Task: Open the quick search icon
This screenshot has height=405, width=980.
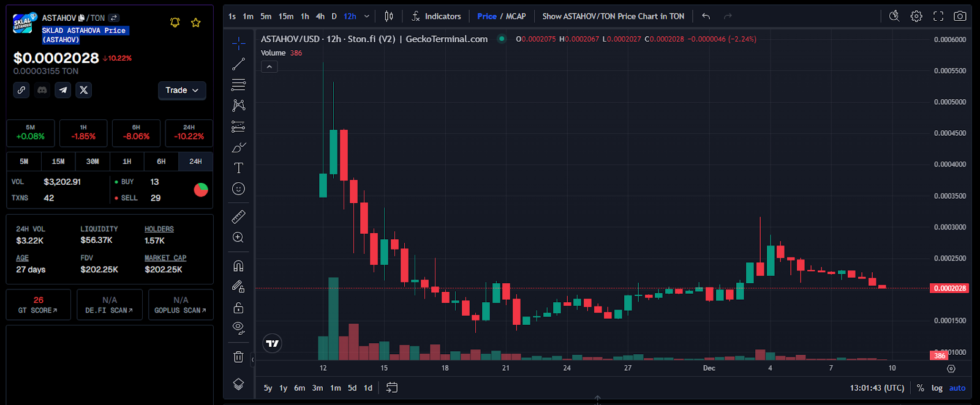Action: pyautogui.click(x=894, y=17)
